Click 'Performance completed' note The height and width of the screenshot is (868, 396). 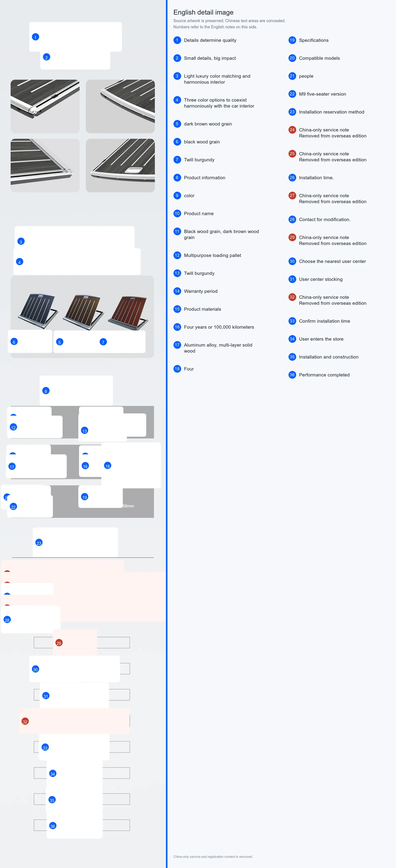(x=324, y=375)
